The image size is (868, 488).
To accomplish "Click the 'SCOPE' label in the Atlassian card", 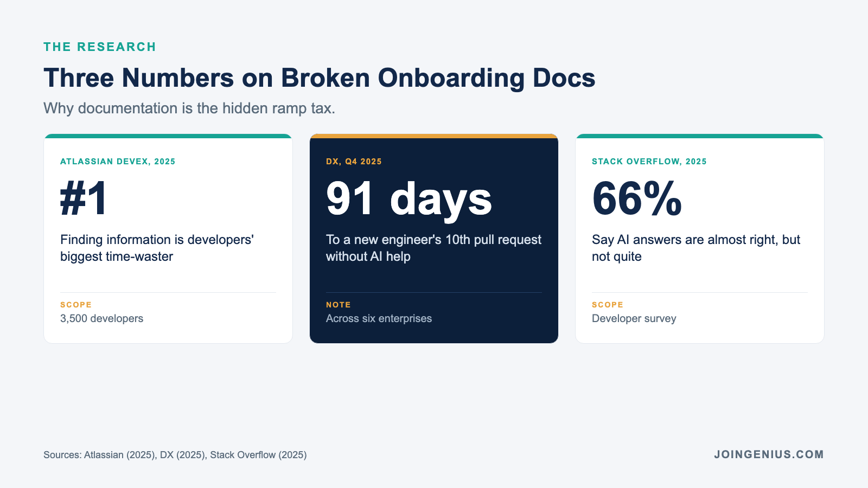I will click(76, 305).
